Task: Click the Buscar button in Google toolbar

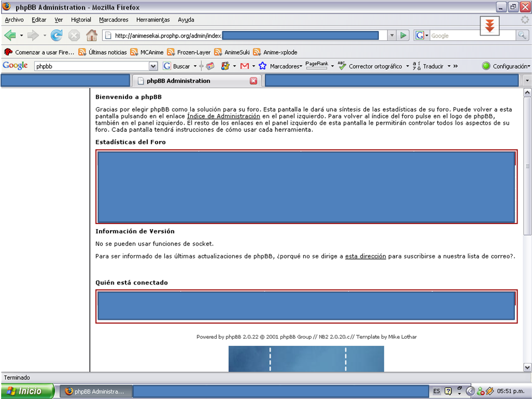Action: pyautogui.click(x=177, y=66)
